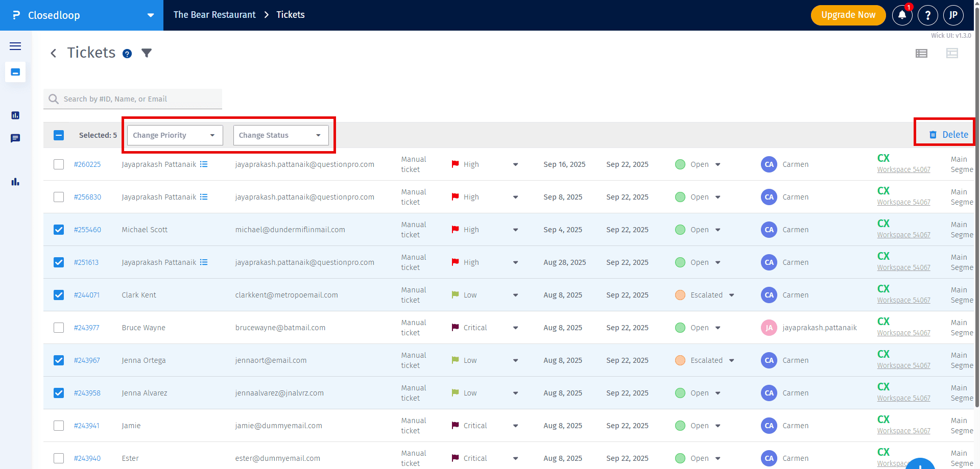Go back using the arrow beside Tickets

click(53, 53)
